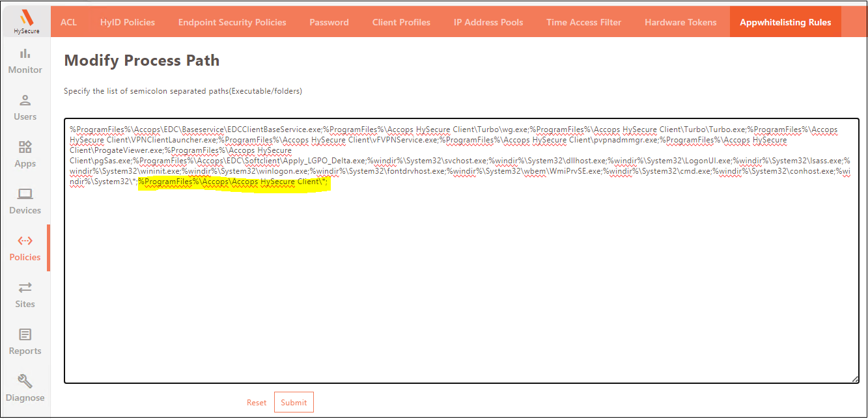Go to Endpoint Security Policies tab

232,22
